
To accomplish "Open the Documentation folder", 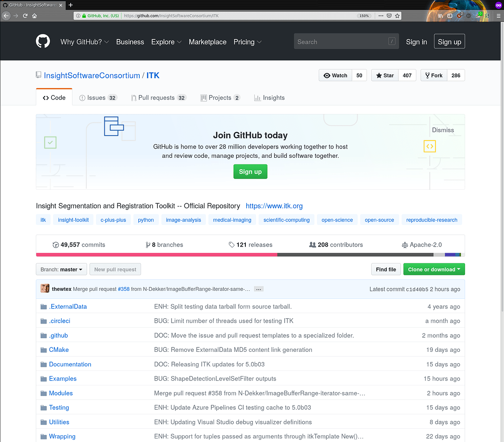I will [x=70, y=364].
